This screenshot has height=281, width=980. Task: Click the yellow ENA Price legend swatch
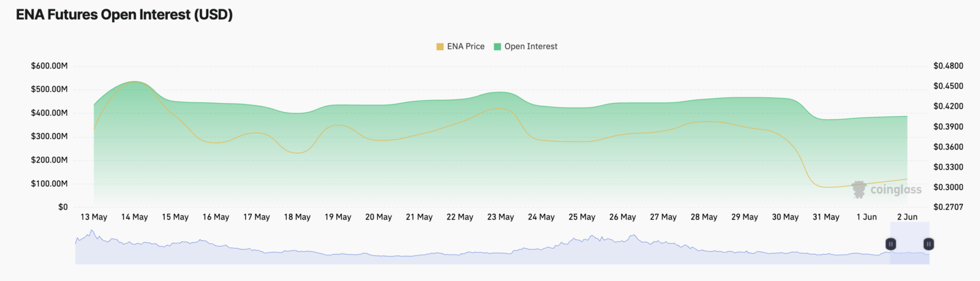pos(440,47)
